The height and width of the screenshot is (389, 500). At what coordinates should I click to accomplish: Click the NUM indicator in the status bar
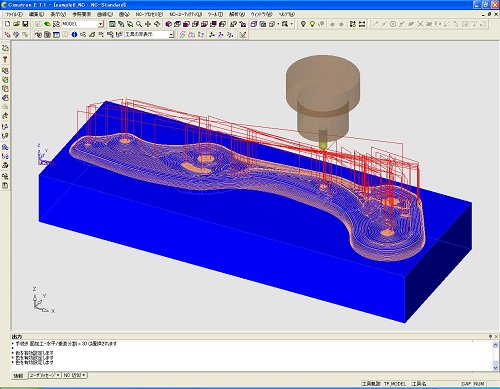tap(479, 384)
